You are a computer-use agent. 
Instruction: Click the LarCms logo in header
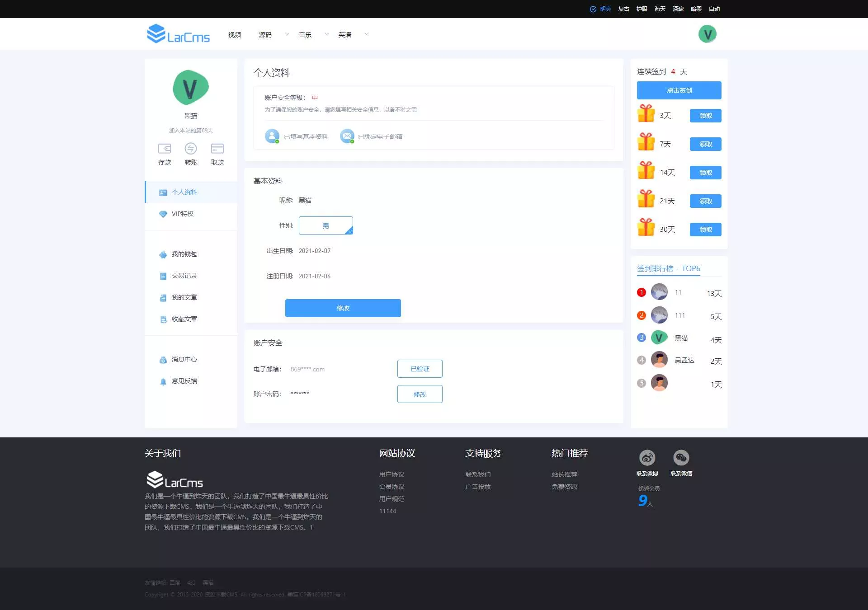coord(178,34)
